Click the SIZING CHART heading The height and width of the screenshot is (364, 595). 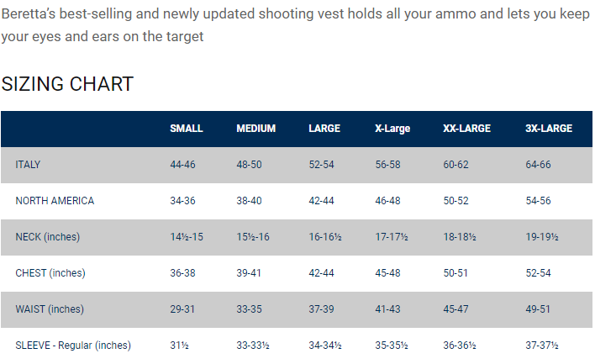67,84
